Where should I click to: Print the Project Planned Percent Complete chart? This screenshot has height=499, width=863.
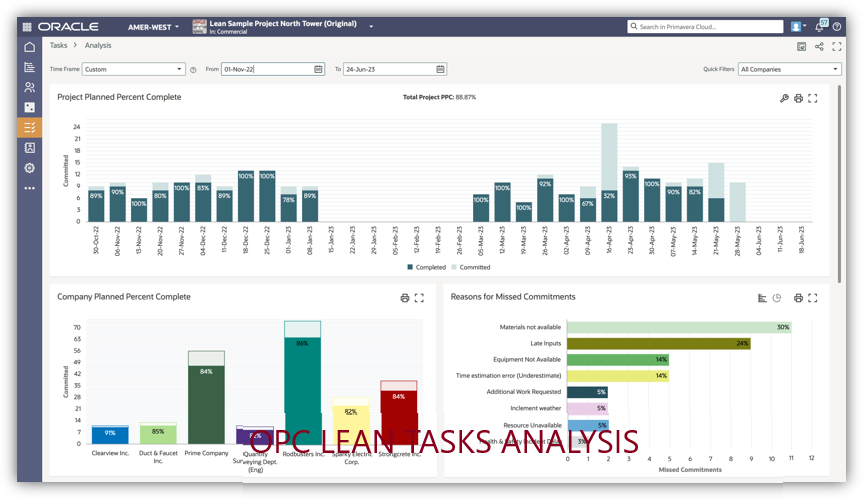pyautogui.click(x=798, y=98)
